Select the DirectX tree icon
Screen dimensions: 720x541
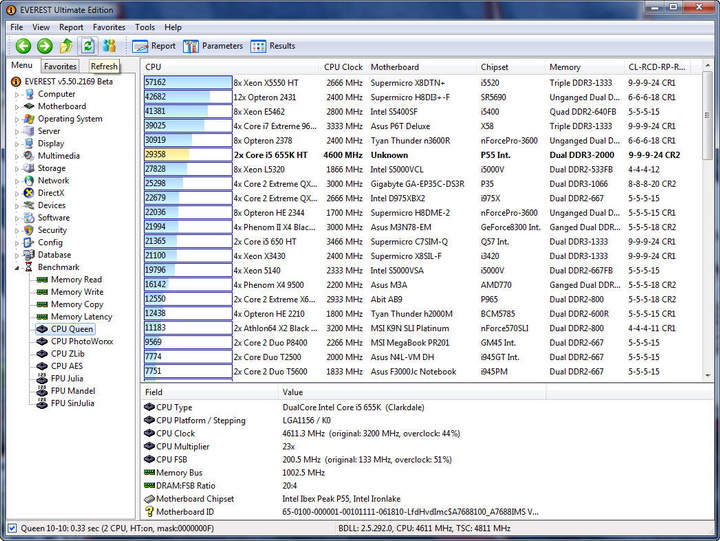tap(29, 193)
